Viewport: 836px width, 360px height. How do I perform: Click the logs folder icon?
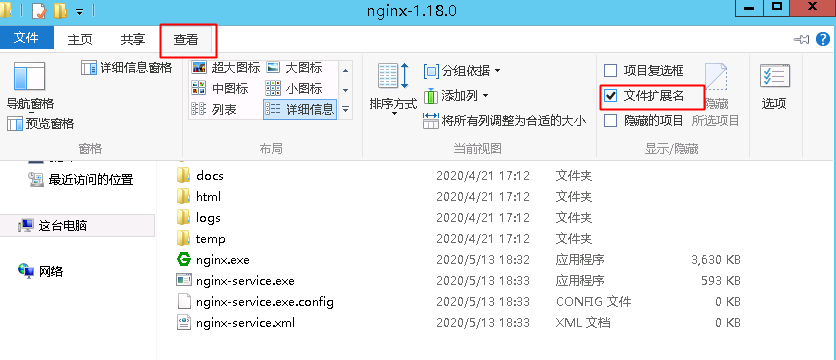click(x=183, y=217)
